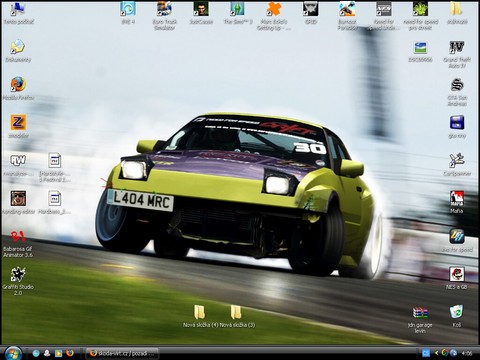Image resolution: width=480 pixels, height=360 pixels.
Task: Launch Firefox from the quick launch bar
Action: 70,353
